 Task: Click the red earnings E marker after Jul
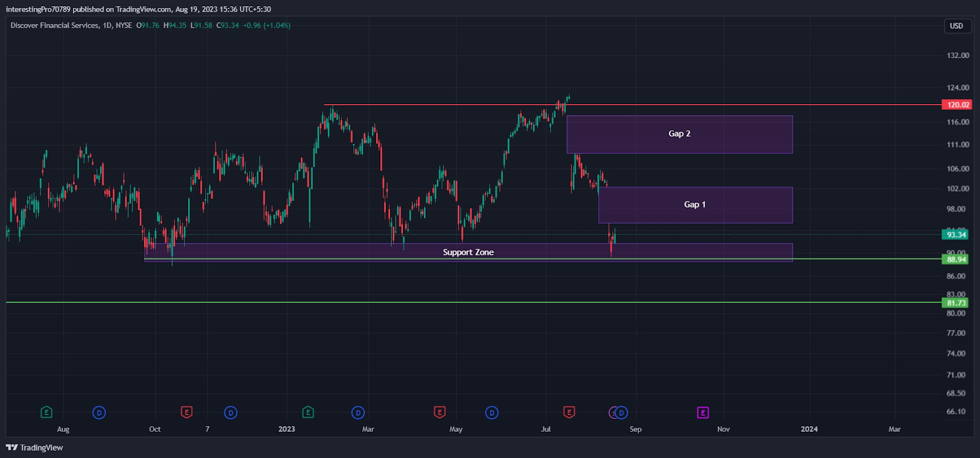tap(569, 413)
